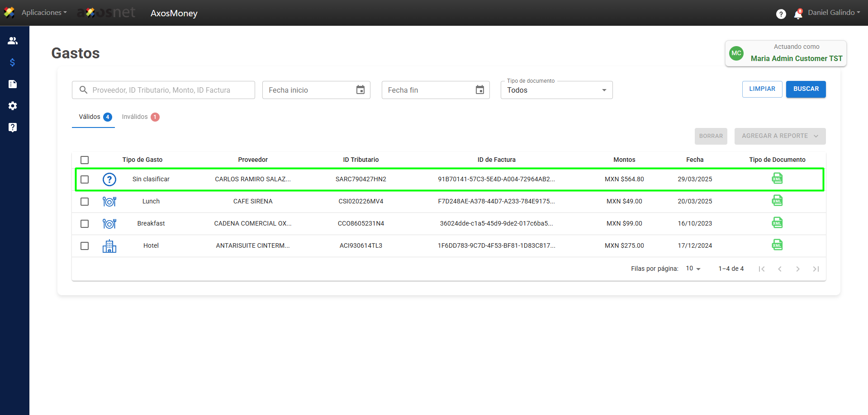Check the box for the Lunch expense
Image resolution: width=868 pixels, height=415 pixels.
point(85,202)
